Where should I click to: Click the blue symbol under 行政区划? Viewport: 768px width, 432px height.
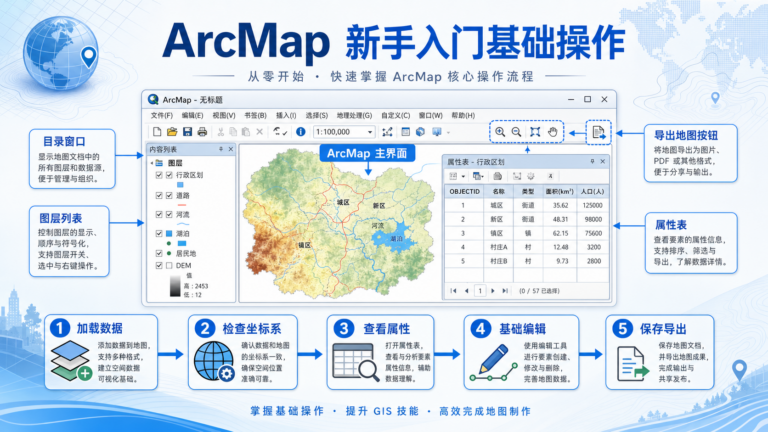pyautogui.click(x=180, y=185)
